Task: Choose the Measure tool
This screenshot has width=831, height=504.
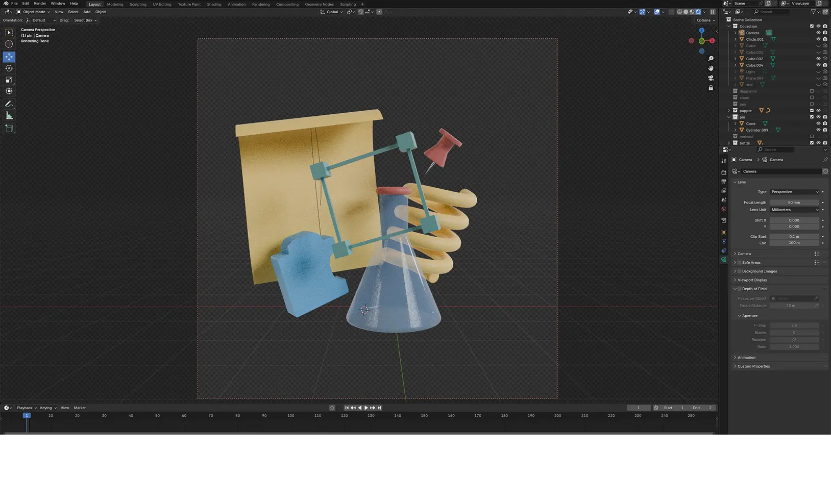Action: point(9,116)
